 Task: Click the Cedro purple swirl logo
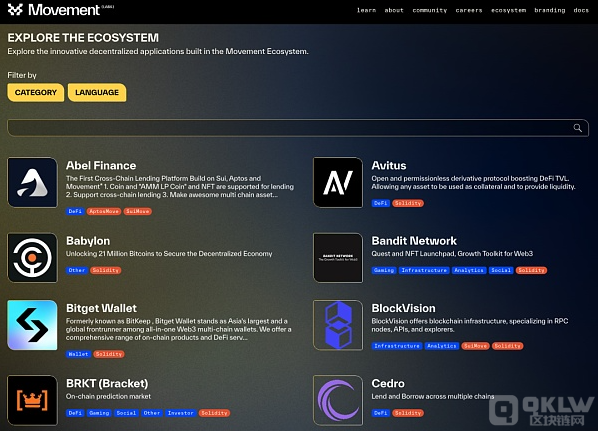[338, 400]
